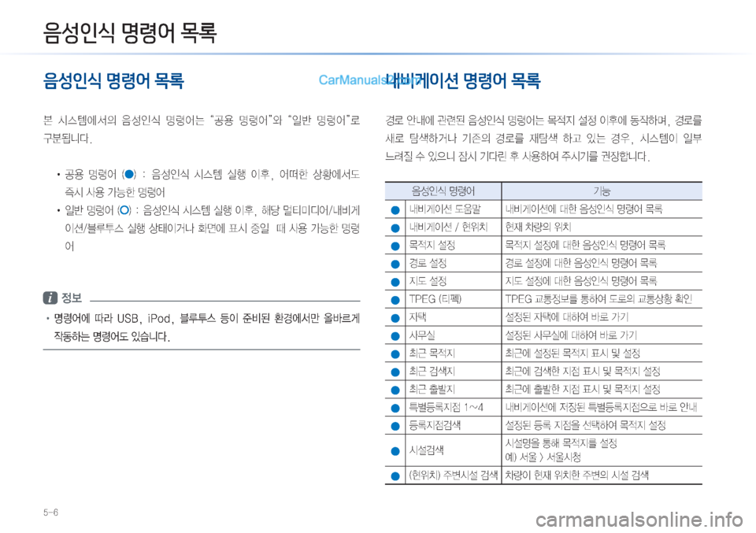Click the blue dot beside 자택
This screenshot has height=533, width=756.
pyautogui.click(x=395, y=318)
